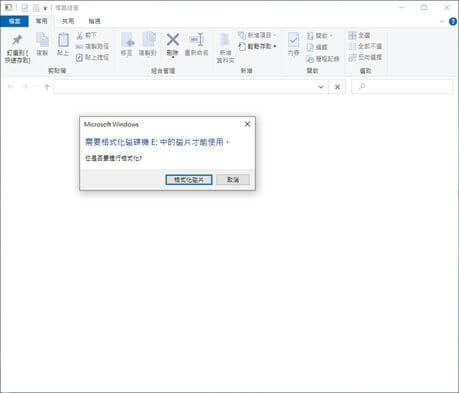The image size is (459, 393).
Task: Click the blue Help icon
Action: tap(453, 21)
